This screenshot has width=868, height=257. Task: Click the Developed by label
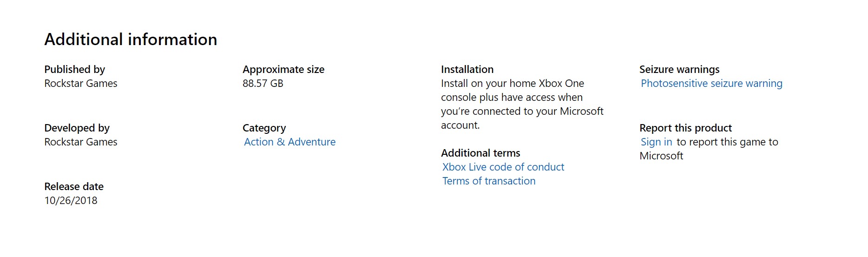77,128
